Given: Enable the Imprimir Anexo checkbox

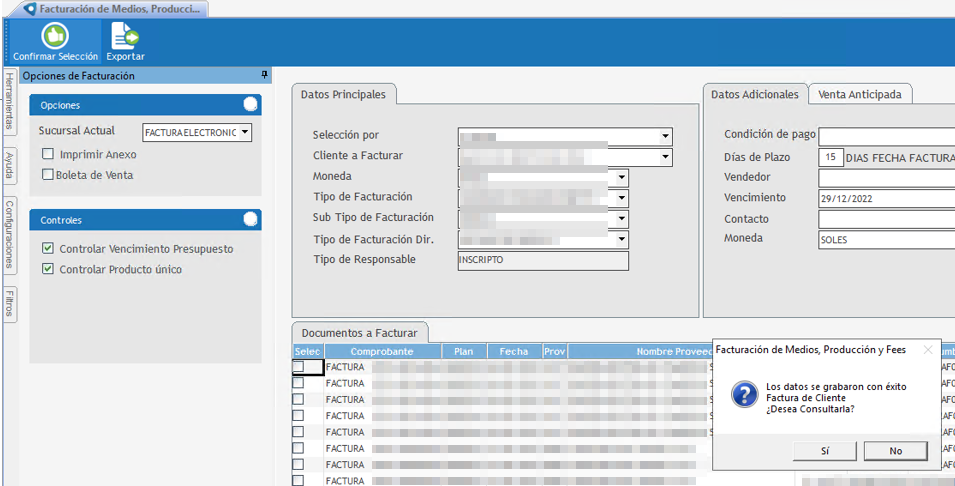Looking at the screenshot, I should pos(48,154).
